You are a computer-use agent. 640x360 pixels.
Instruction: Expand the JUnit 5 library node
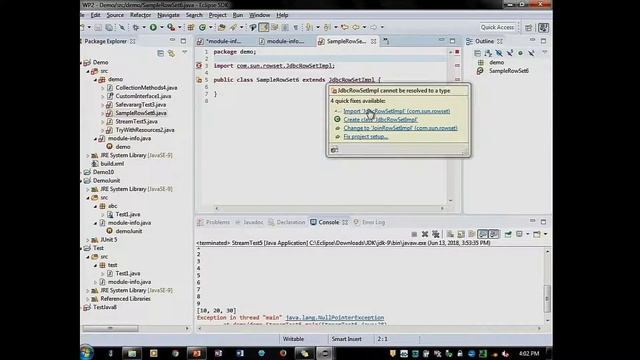88,240
